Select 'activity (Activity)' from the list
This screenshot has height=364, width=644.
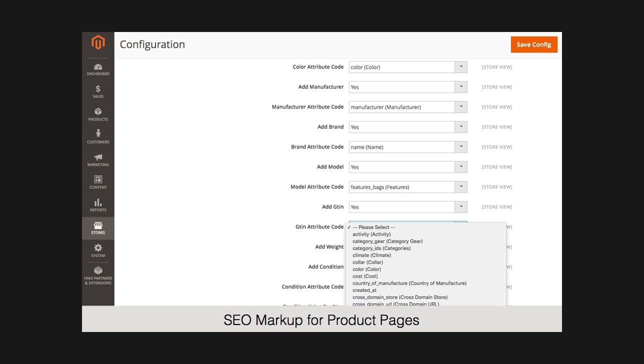371,234
